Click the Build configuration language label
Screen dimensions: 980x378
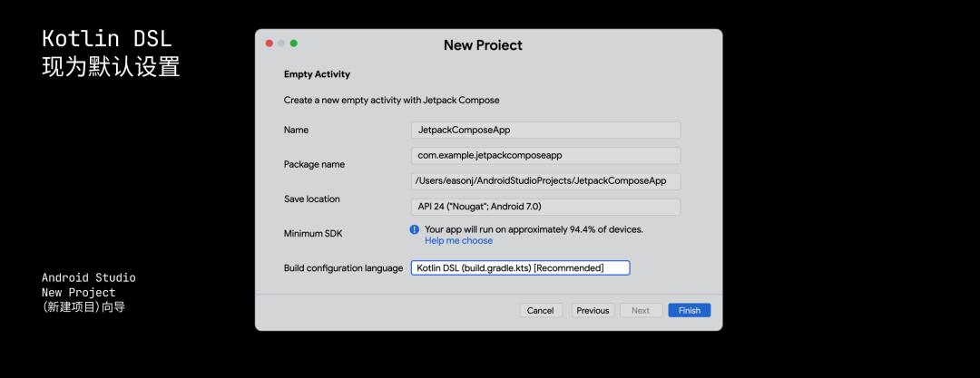[x=343, y=268]
